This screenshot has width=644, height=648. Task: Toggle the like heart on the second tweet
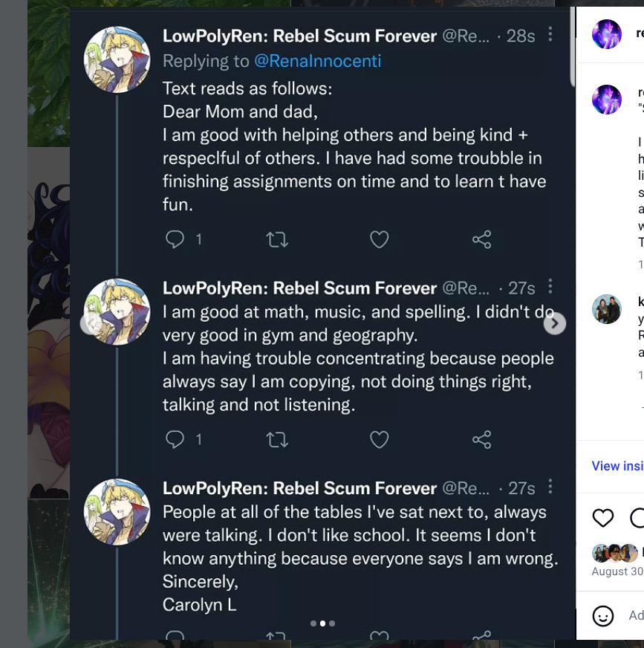(x=380, y=440)
